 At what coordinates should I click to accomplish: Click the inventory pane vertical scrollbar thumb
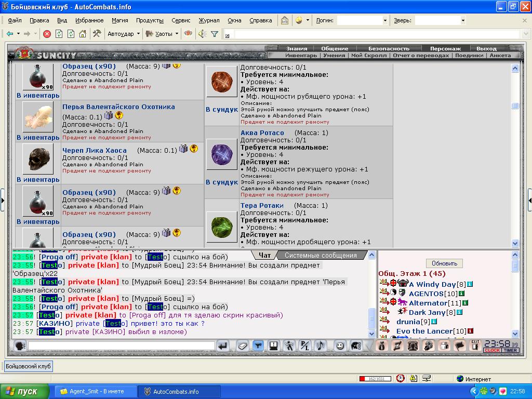click(515, 106)
